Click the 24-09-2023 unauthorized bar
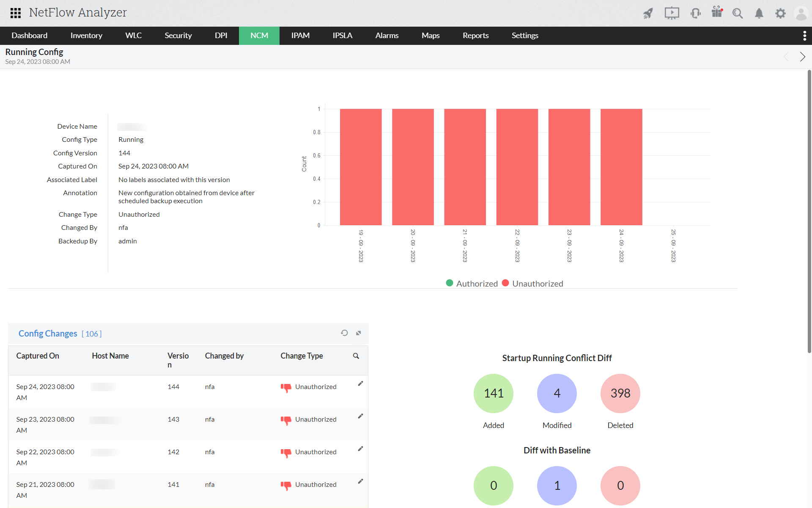 (621, 167)
